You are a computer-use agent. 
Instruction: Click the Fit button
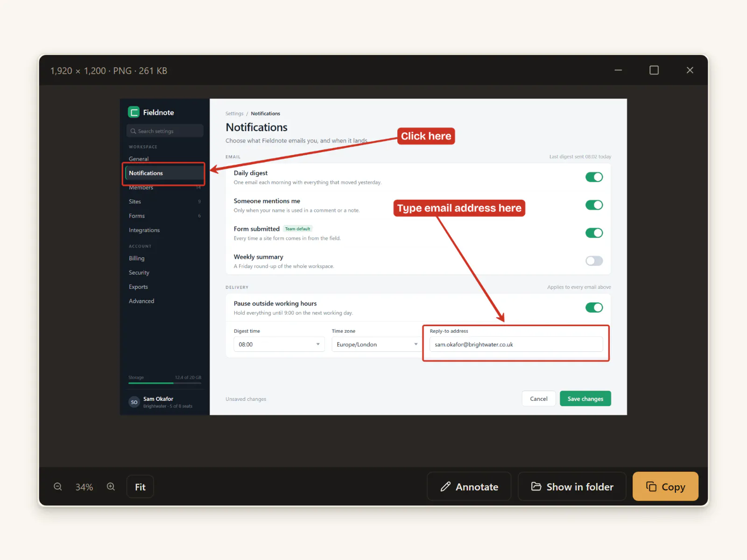click(x=140, y=487)
